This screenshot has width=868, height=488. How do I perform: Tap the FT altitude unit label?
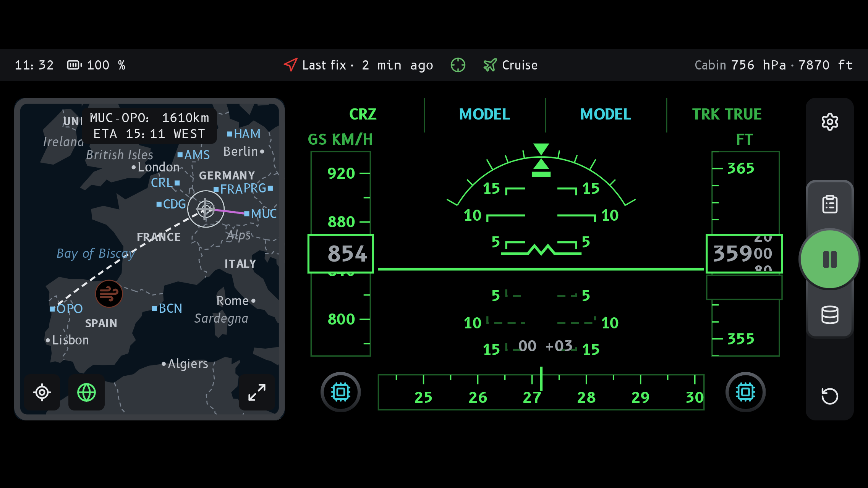(745, 139)
